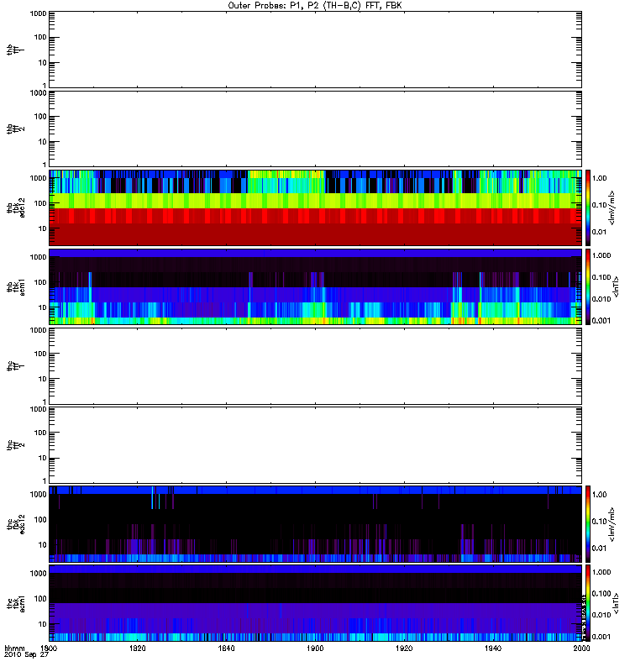Viewport: 630px width, 672px height.
Task: Click the color bar beside thc fbk edc12
Action: coord(588,524)
